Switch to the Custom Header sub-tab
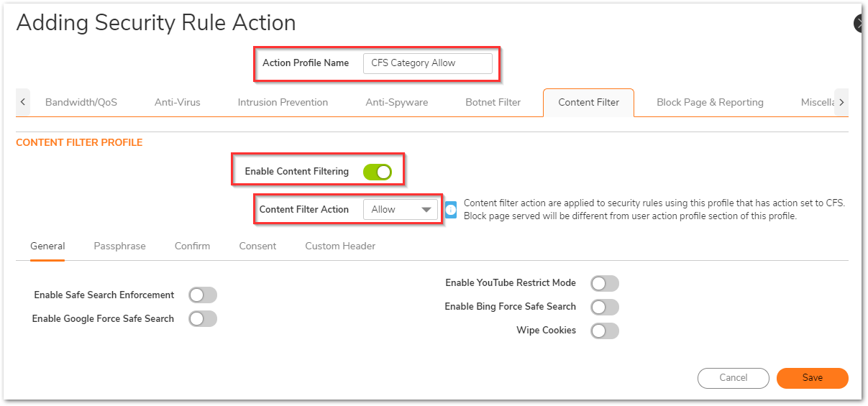868x406 pixels. pos(340,246)
